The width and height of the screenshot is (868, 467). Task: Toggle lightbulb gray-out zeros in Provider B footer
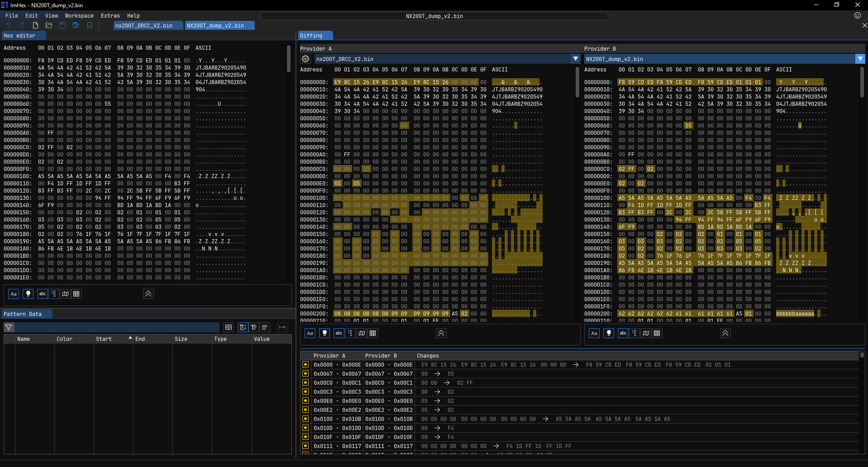(x=609, y=333)
